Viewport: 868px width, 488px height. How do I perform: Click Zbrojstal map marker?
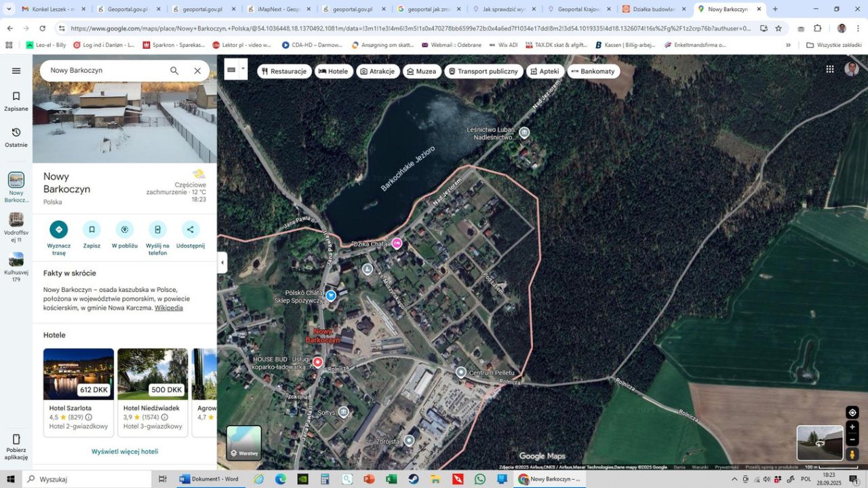(409, 440)
